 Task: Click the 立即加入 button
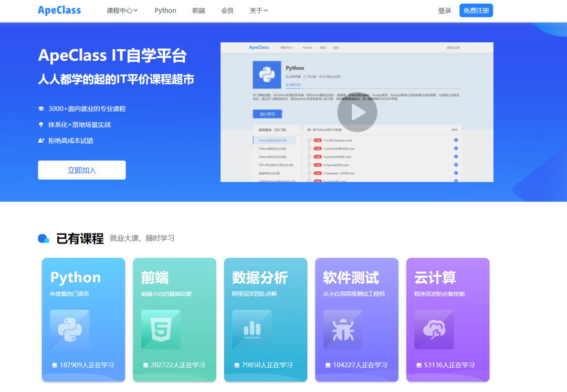click(82, 170)
